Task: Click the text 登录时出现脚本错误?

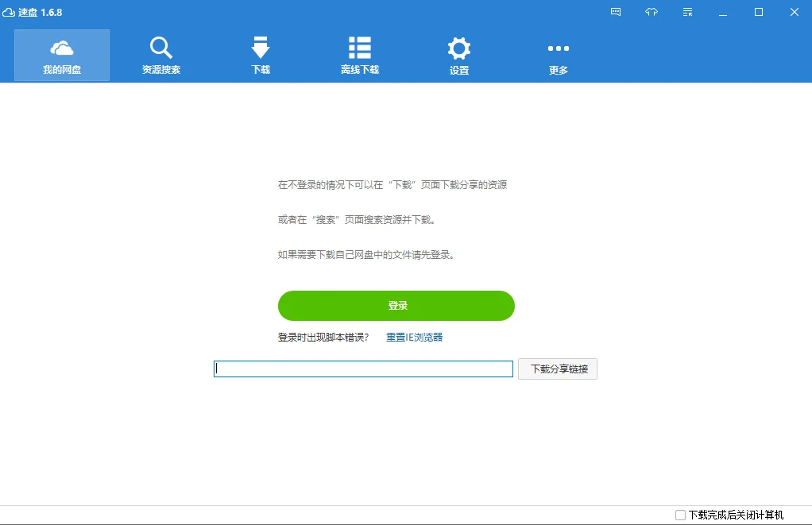Action: click(x=323, y=337)
